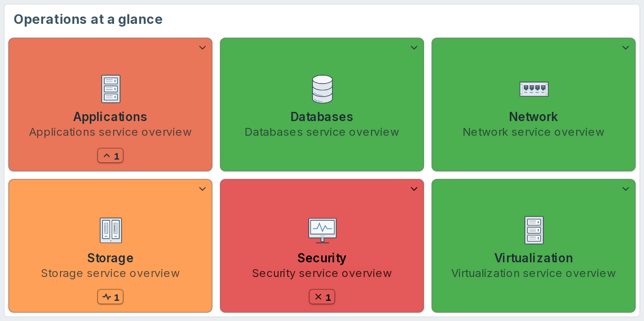Expand the Virtualization tile dropdown chevron
This screenshot has height=321, width=644.
tap(625, 189)
